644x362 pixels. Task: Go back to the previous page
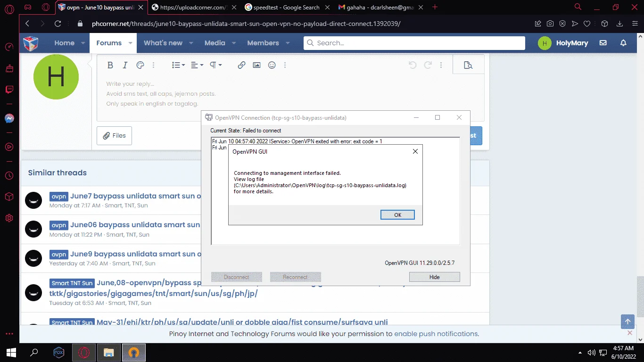[27, 24]
